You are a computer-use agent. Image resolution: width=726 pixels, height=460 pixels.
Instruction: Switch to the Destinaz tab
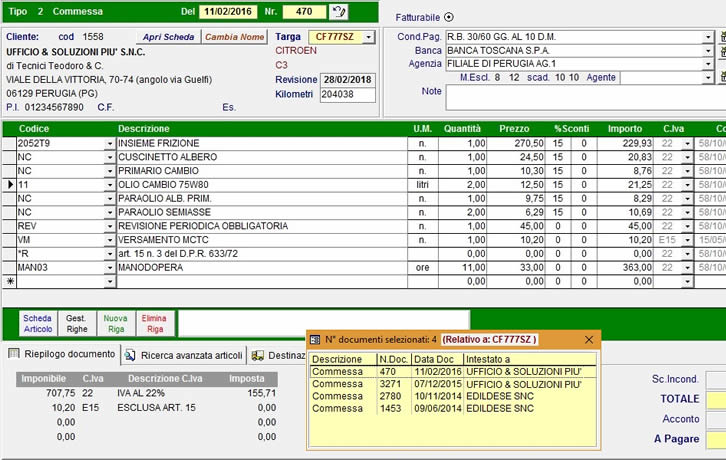(x=277, y=355)
